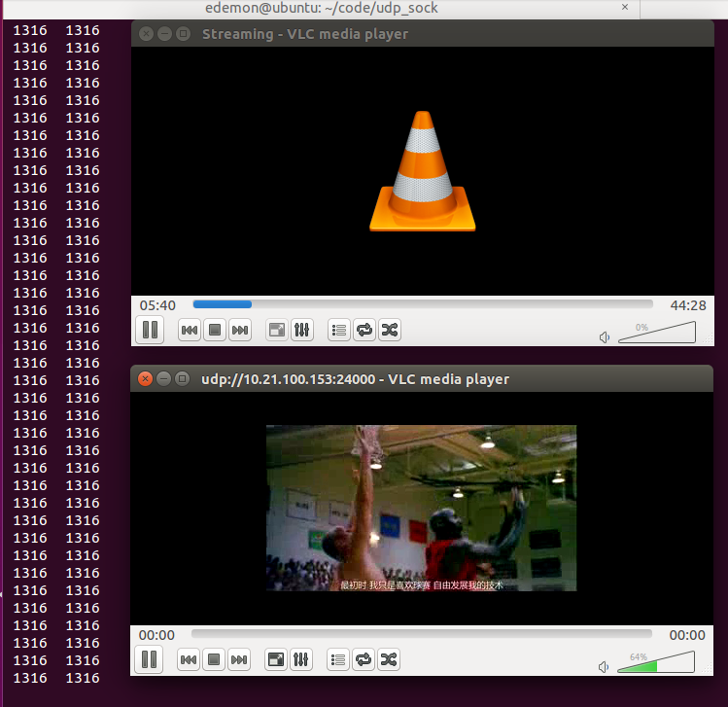Toggle shuffle in the Streaming VLC window
The height and width of the screenshot is (707, 728).
coord(390,331)
